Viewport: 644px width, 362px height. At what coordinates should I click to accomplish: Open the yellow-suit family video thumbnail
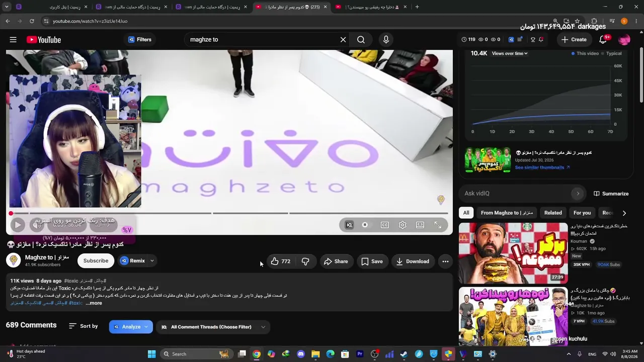pos(513,316)
